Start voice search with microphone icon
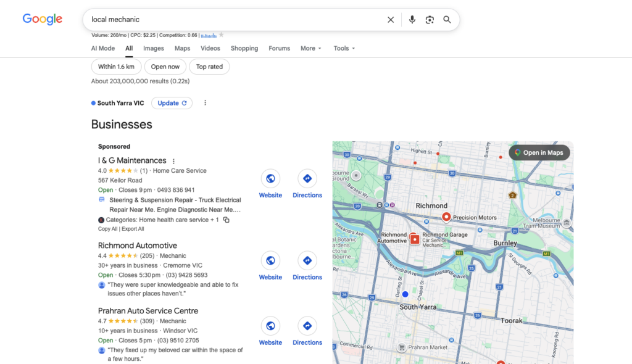 pyautogui.click(x=412, y=20)
